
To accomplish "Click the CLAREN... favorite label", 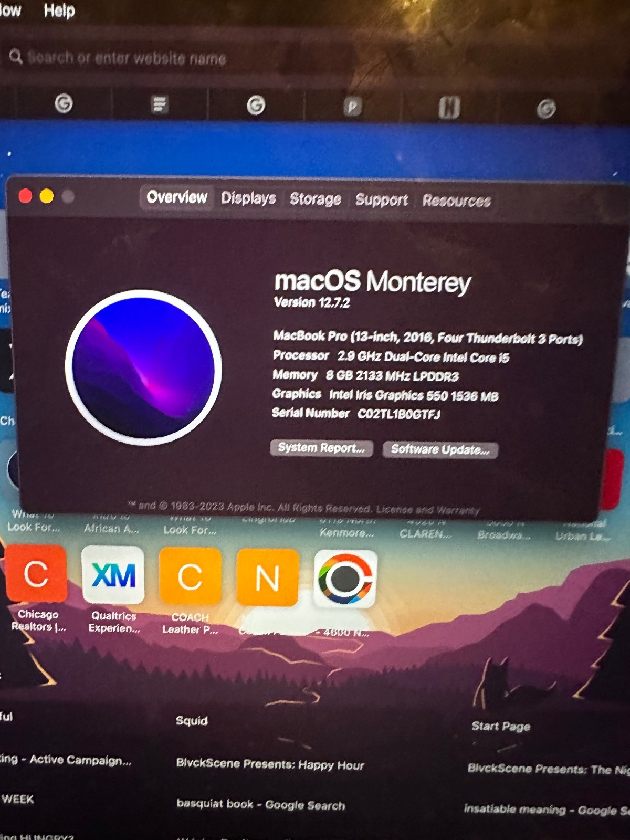I will coord(425,534).
